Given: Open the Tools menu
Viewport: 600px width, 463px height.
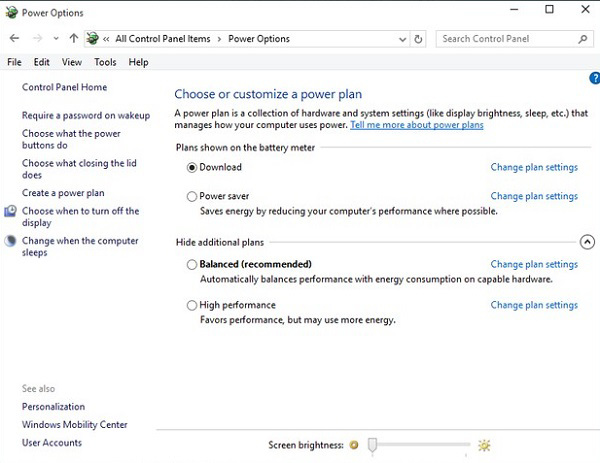Looking at the screenshot, I should [105, 62].
